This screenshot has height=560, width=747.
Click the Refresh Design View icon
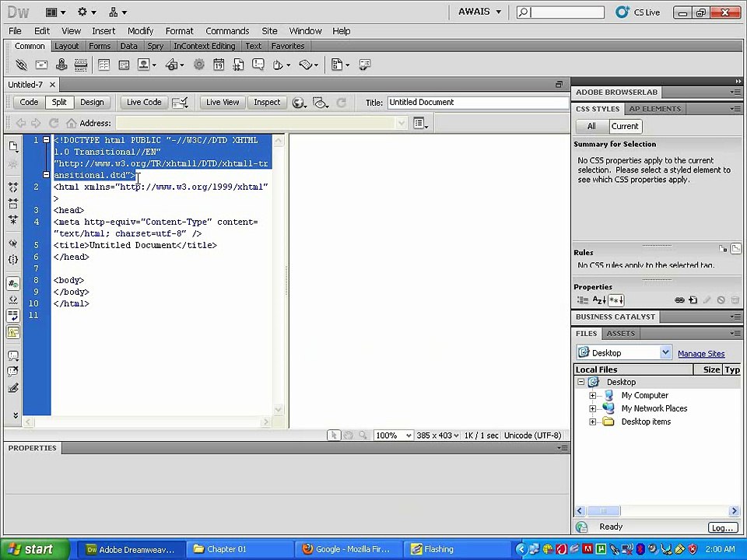click(x=341, y=103)
